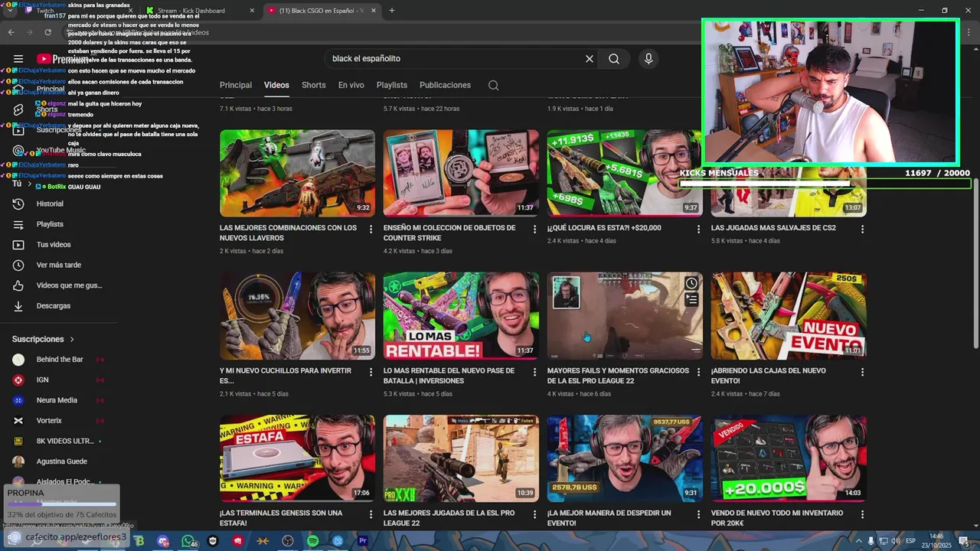Open Ver más tarde in sidebar
The height and width of the screenshot is (551, 980).
58,265
